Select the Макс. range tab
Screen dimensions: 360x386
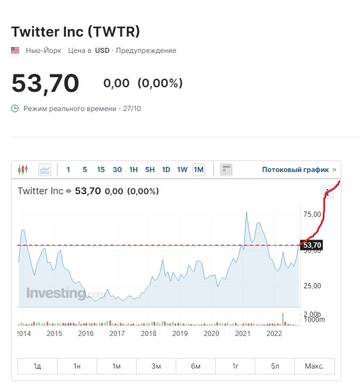coord(314,366)
